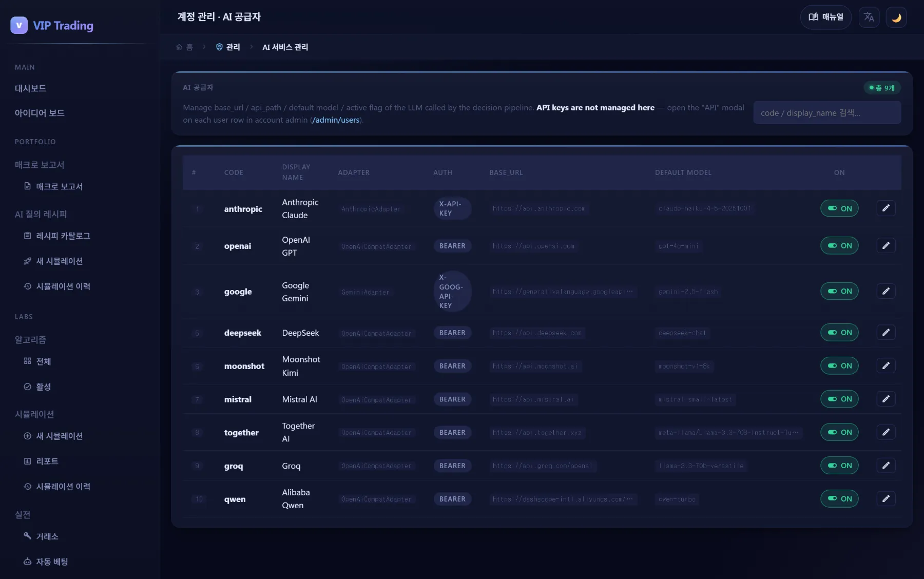Open 대시보드 in the sidebar
Screen dimensions: 924x579
tap(30, 88)
